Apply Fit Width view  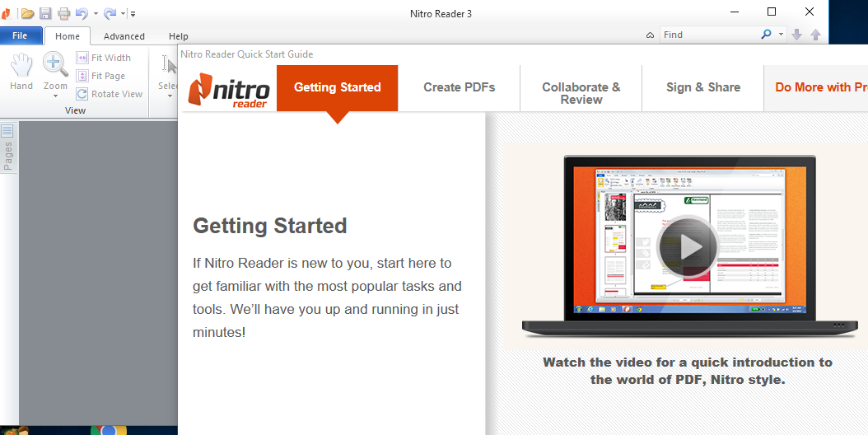point(104,58)
